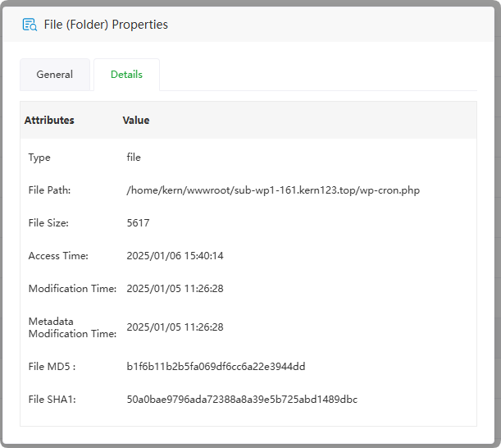Image resolution: width=501 pixels, height=448 pixels.
Task: Click the File SHA1 hash value
Action: [242, 400]
